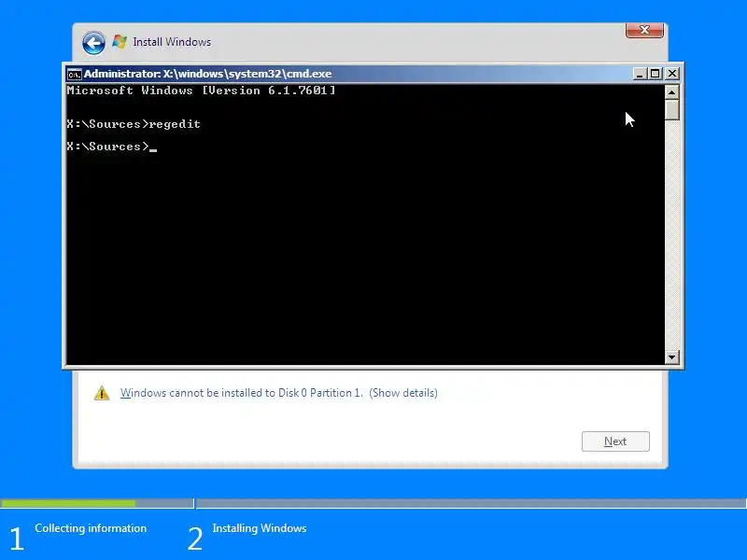The image size is (747, 560).
Task: Click the empty X:\Sources> prompt line
Action: point(111,147)
